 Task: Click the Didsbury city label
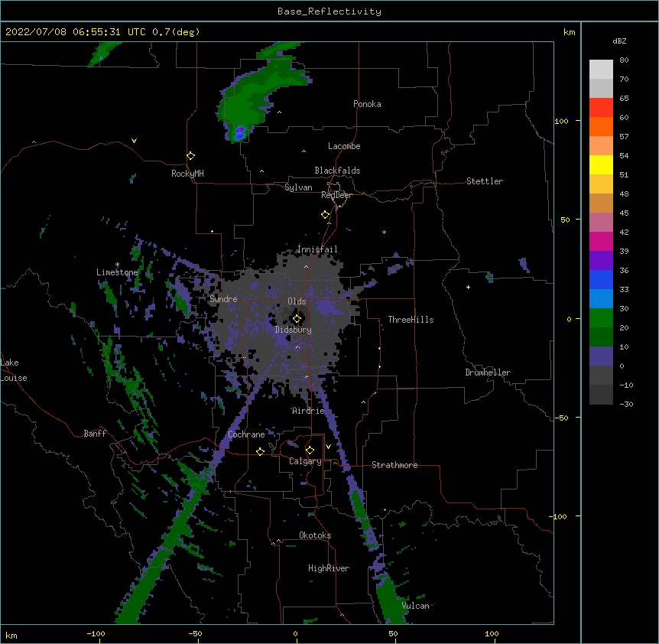tap(294, 330)
